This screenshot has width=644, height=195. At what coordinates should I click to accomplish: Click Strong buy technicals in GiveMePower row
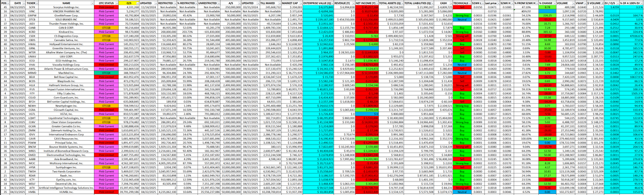[463, 16]
